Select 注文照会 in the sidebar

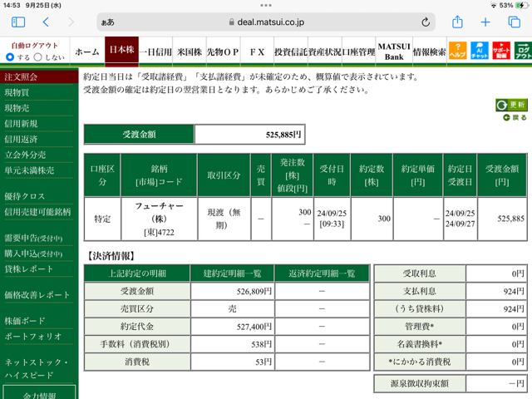pyautogui.click(x=39, y=77)
